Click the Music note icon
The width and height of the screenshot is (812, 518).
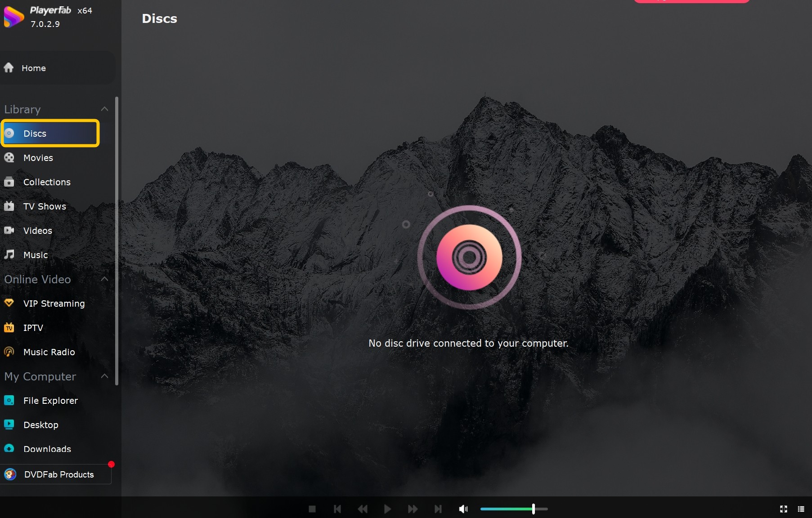(x=9, y=255)
